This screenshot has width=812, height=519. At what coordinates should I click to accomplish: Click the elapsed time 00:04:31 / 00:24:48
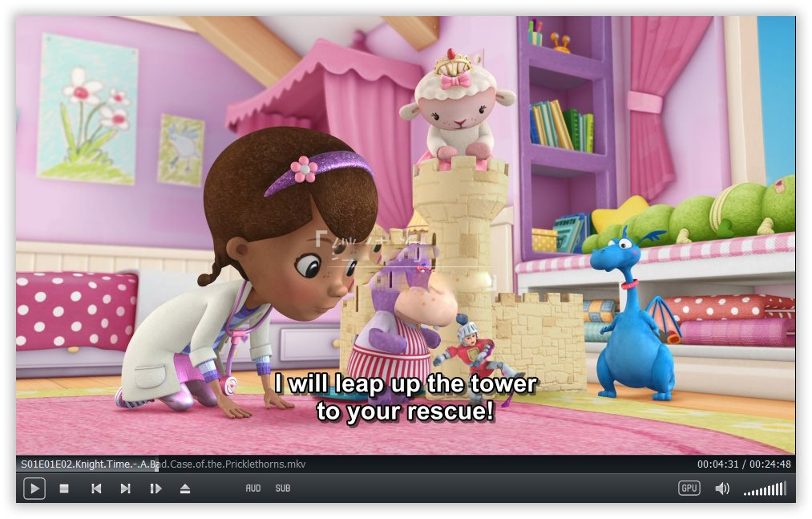tap(744, 464)
